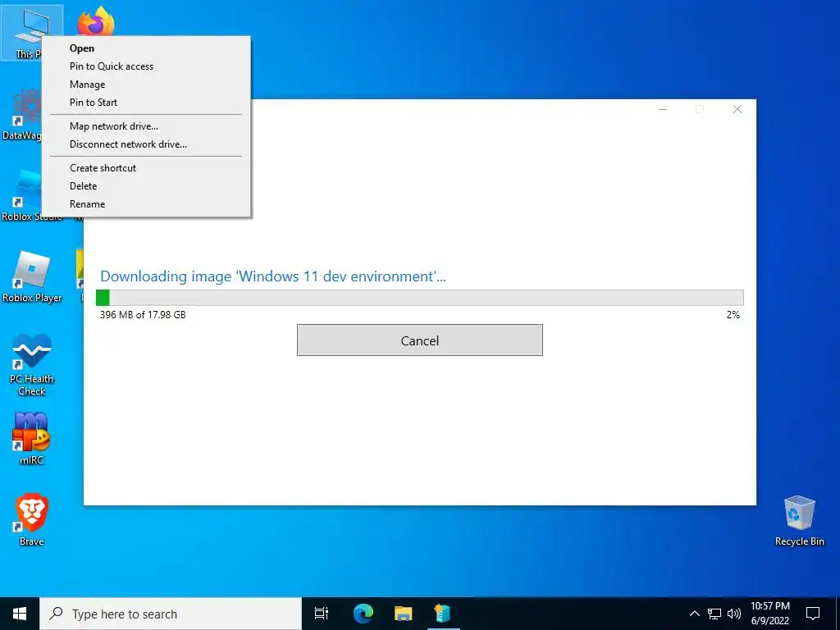Launch PC Health Check from desktop
This screenshot has height=630, width=840.
pos(32,365)
